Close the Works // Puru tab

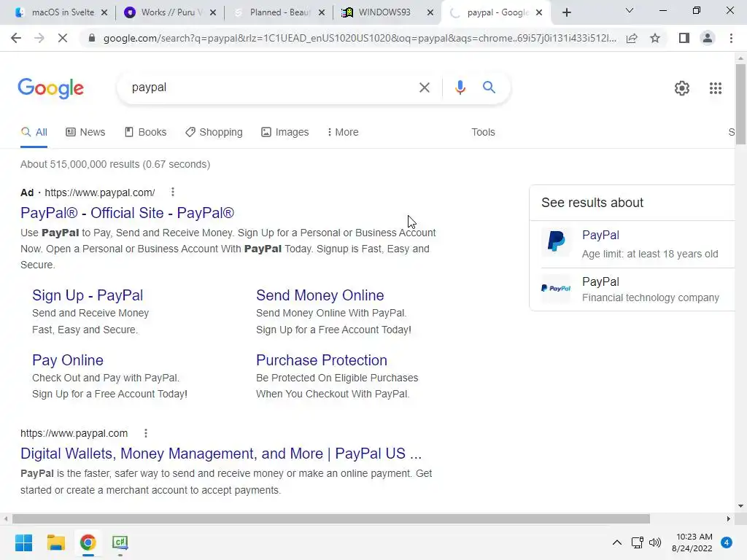[x=213, y=12]
